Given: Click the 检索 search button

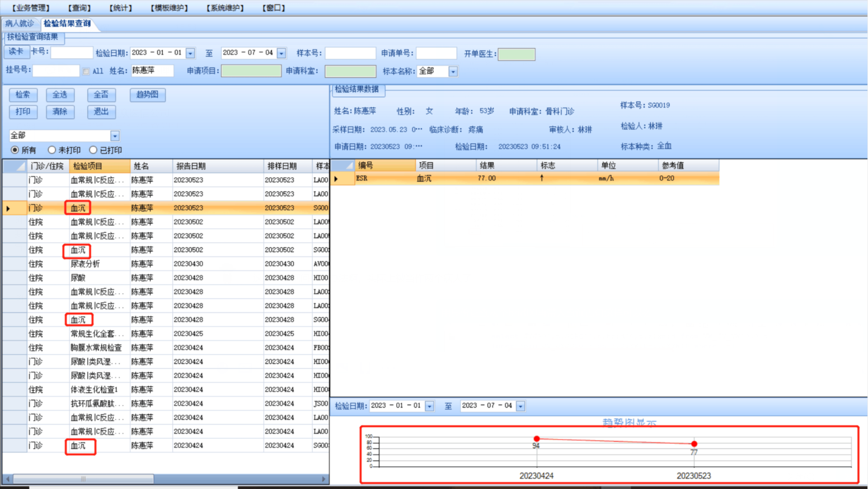Looking at the screenshot, I should point(23,95).
